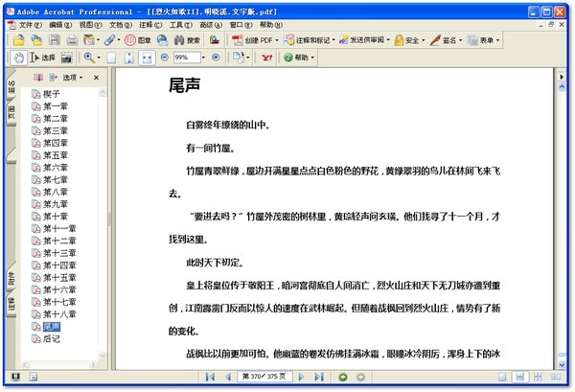This screenshot has width=575, height=392.
Task: Click the 图章 stamp tool
Action: coord(138,40)
